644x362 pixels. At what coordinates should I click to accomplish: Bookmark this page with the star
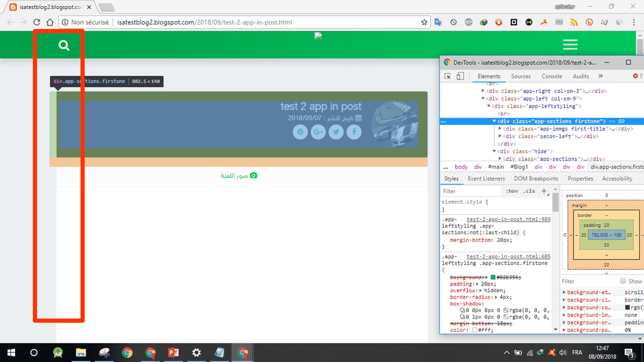(424, 22)
